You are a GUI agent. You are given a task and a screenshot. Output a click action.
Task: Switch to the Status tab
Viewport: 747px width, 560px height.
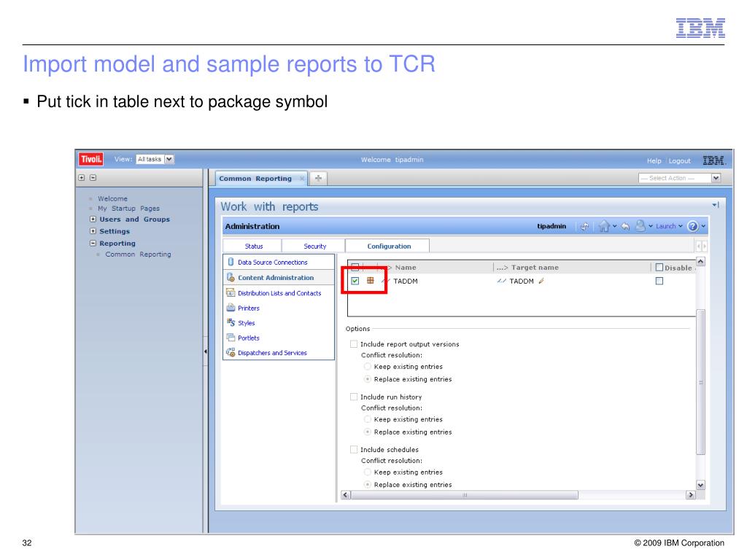click(x=253, y=246)
